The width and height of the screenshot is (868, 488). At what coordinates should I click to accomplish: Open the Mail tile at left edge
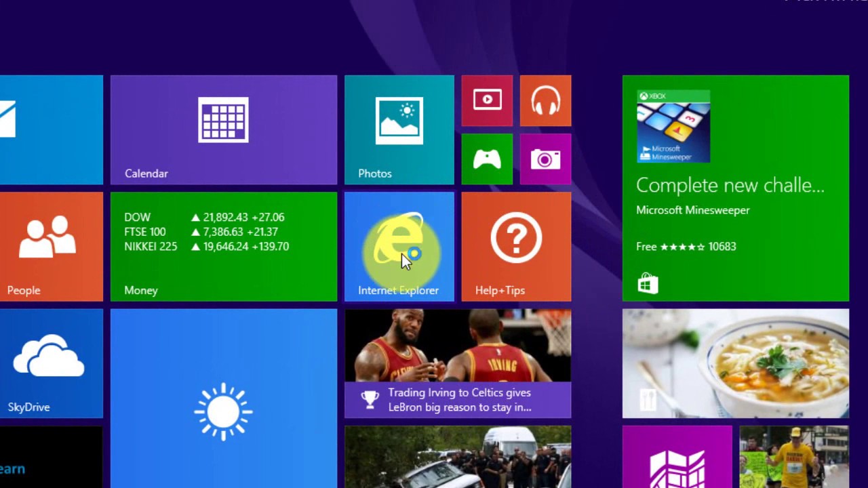[x=52, y=129]
